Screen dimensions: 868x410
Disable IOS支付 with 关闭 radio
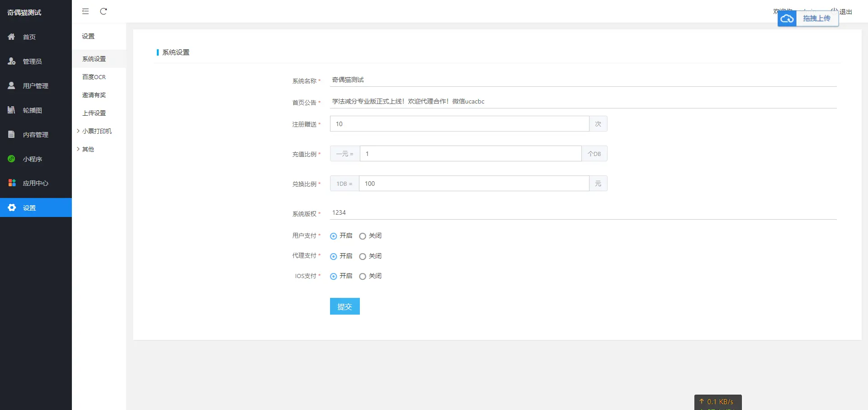click(363, 276)
